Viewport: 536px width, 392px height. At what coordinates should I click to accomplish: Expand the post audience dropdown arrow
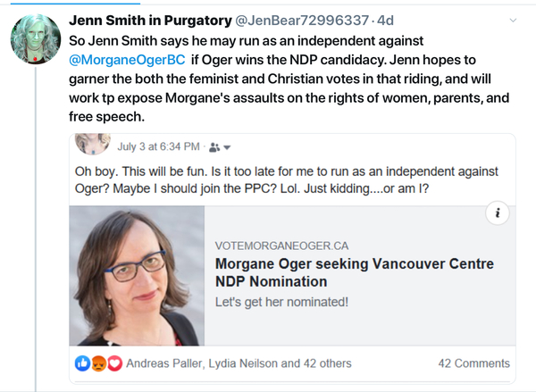tap(227, 146)
